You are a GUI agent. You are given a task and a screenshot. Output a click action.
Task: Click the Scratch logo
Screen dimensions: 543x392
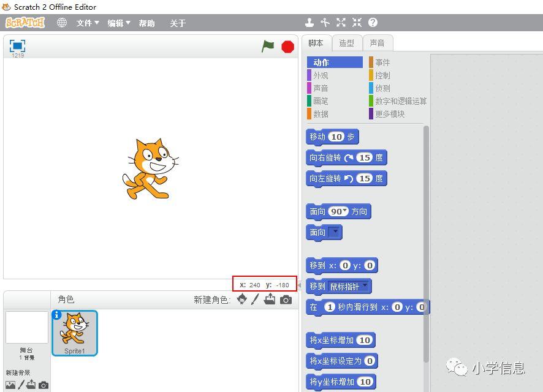pyautogui.click(x=25, y=23)
